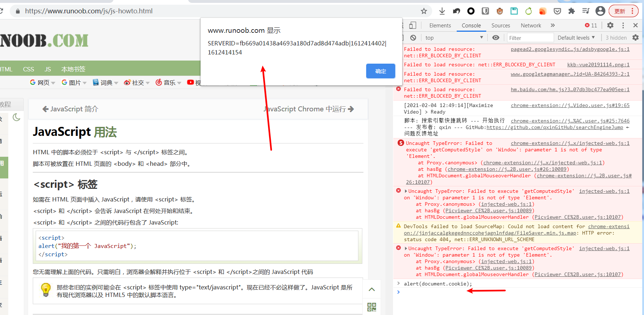Open the GitHub searchEngineJump link in console

pos(555,128)
